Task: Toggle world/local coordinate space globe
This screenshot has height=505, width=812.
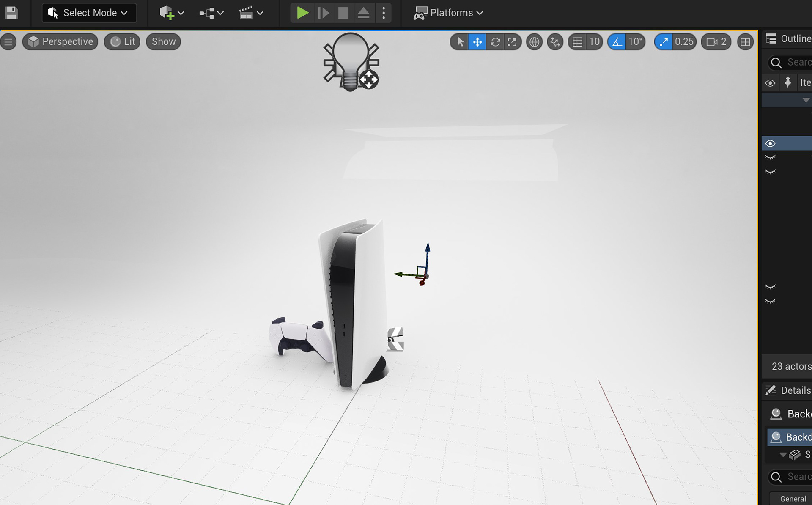Action: coord(534,42)
